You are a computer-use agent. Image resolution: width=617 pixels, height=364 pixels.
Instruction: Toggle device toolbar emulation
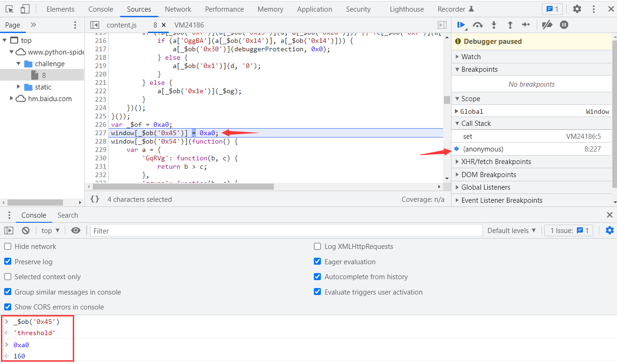coord(25,9)
